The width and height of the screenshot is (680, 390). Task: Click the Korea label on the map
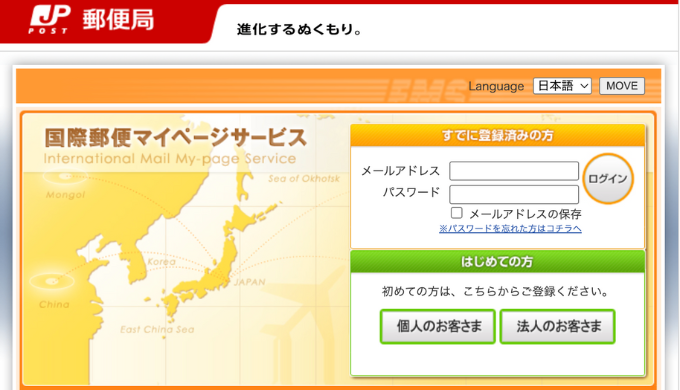point(162,262)
